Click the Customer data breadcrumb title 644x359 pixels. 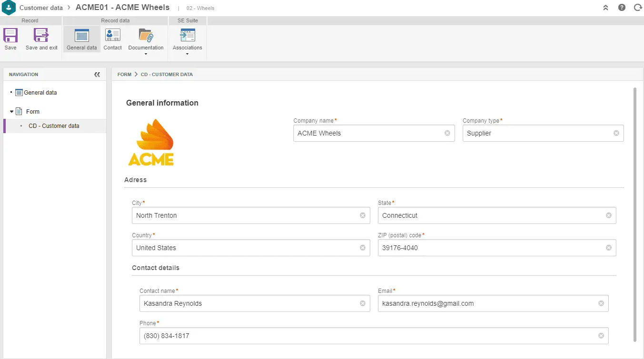41,8
